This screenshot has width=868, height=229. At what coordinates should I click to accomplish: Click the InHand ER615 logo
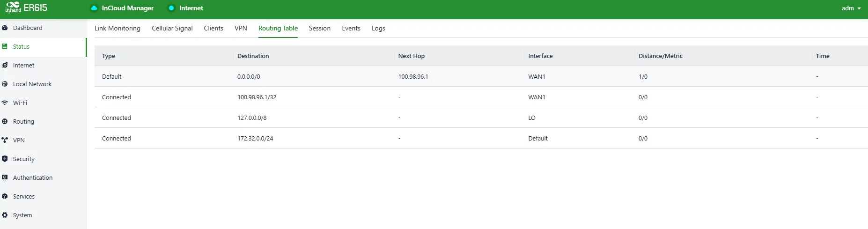coord(26,8)
